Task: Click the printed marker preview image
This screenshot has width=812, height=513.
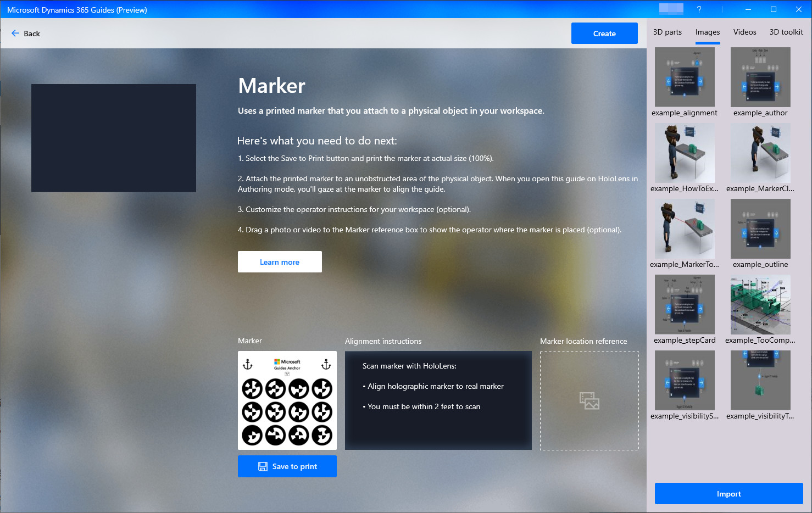Action: coord(287,400)
